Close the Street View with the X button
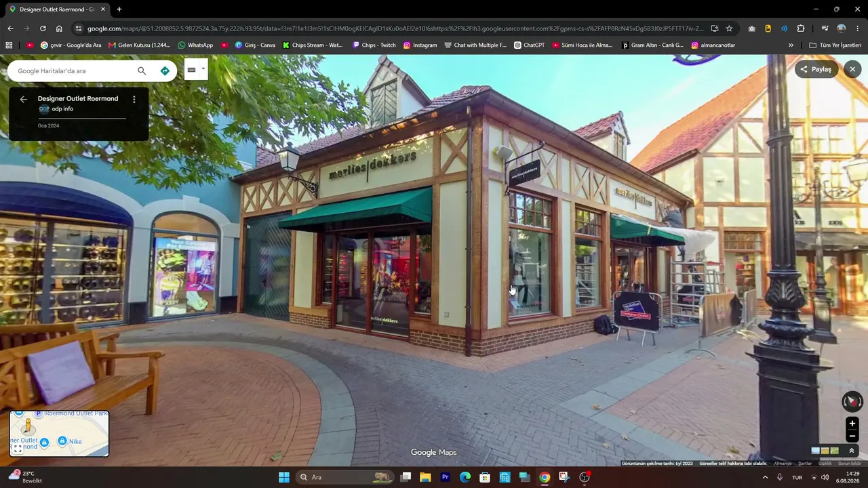The height and width of the screenshot is (488, 868). click(852, 69)
